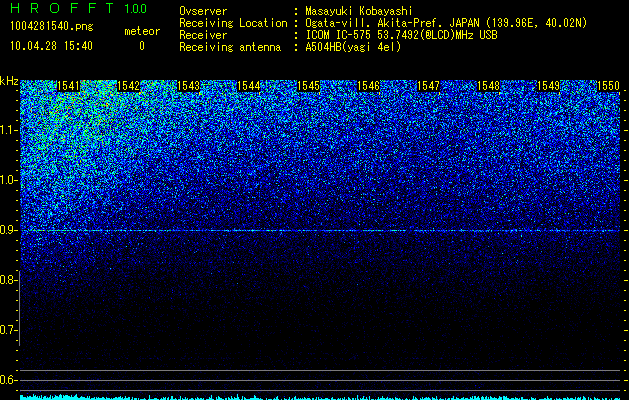Click the 1549 time marker
This screenshot has height=400, width=629.
coord(548,86)
